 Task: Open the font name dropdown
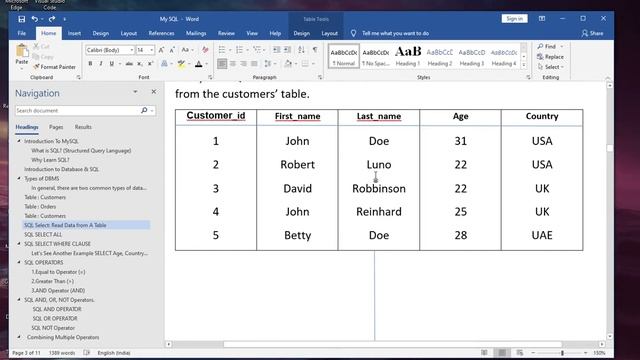point(132,50)
